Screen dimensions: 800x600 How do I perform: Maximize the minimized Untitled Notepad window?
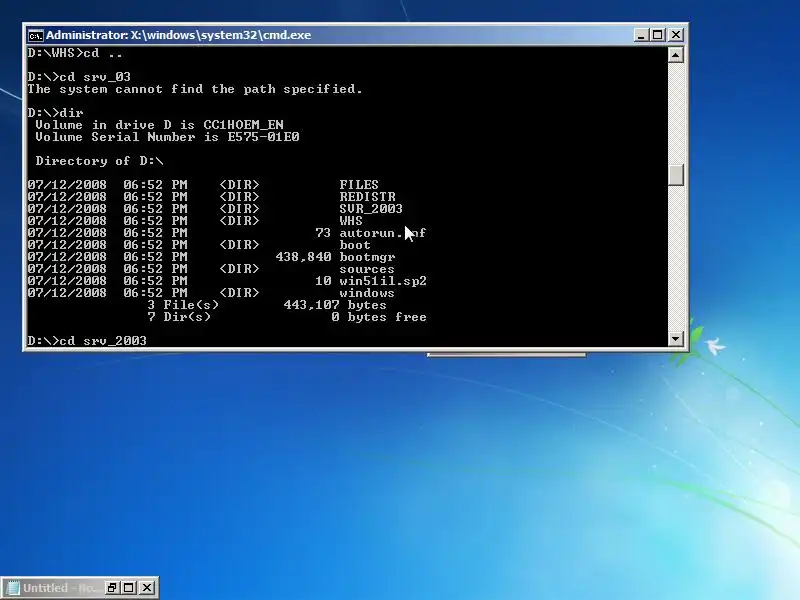(129, 588)
